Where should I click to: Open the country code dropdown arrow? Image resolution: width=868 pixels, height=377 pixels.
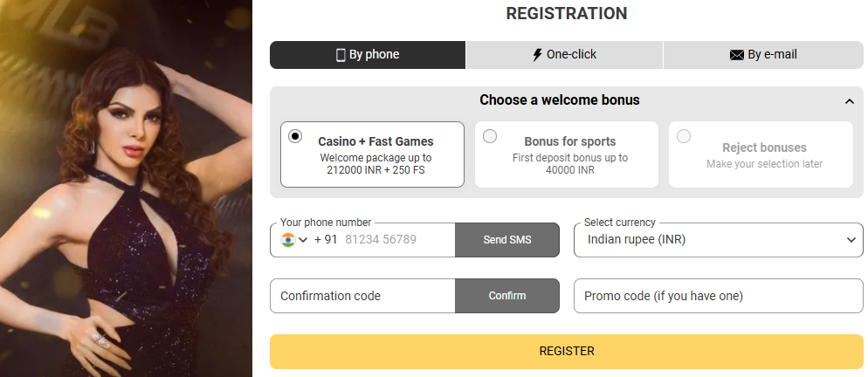303,240
